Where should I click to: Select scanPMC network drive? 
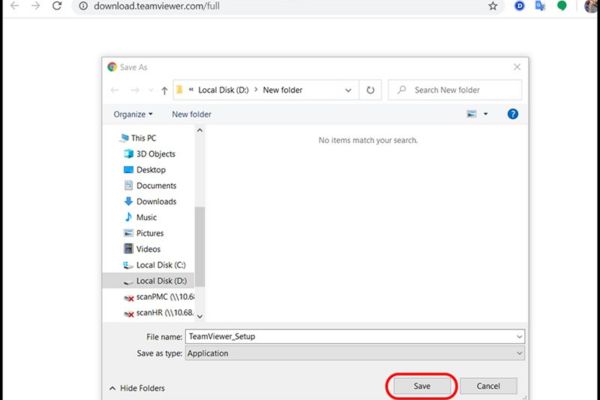(159, 297)
